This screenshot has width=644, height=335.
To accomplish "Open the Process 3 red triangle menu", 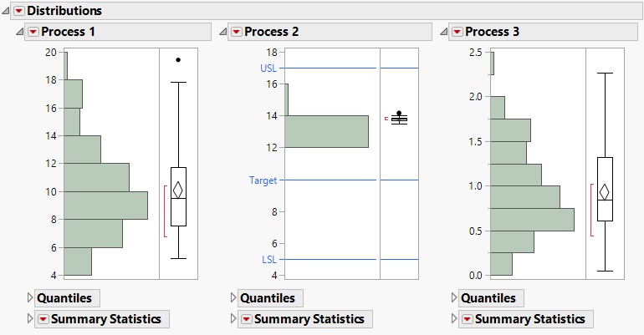I will 457,32.
